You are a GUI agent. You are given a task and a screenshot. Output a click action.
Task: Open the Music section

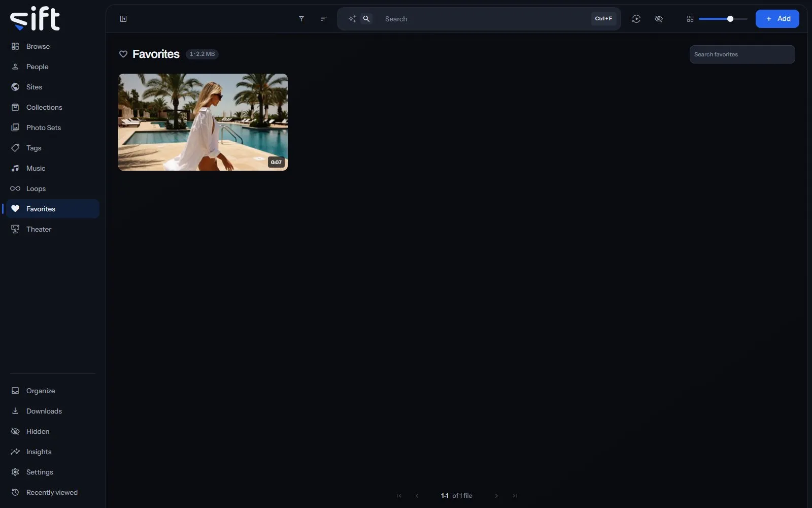tap(53, 168)
